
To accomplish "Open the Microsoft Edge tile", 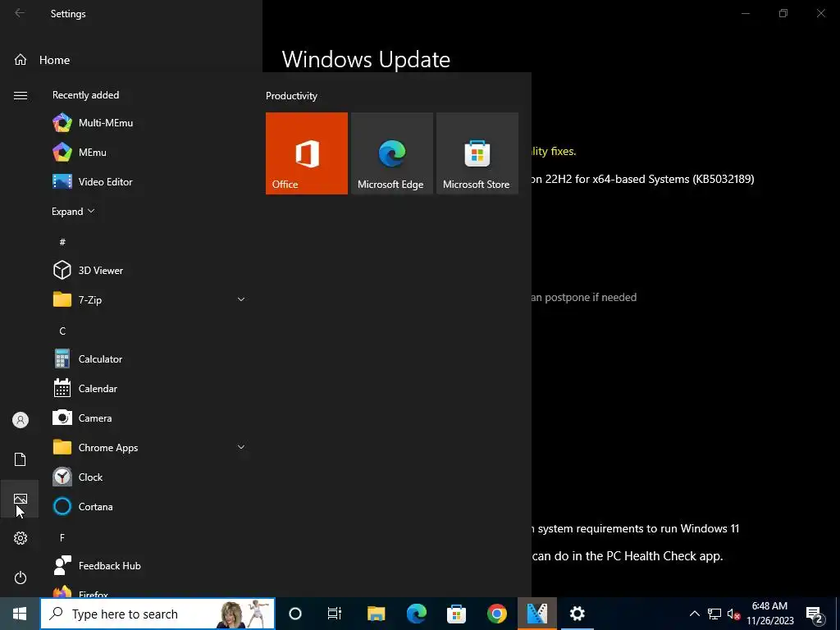I will pos(391,153).
